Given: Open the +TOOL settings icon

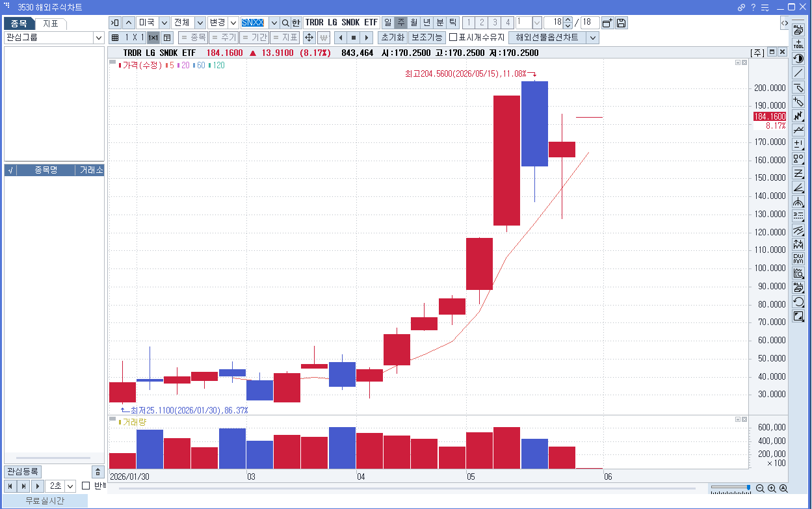Looking at the screenshot, I should pos(798,44).
